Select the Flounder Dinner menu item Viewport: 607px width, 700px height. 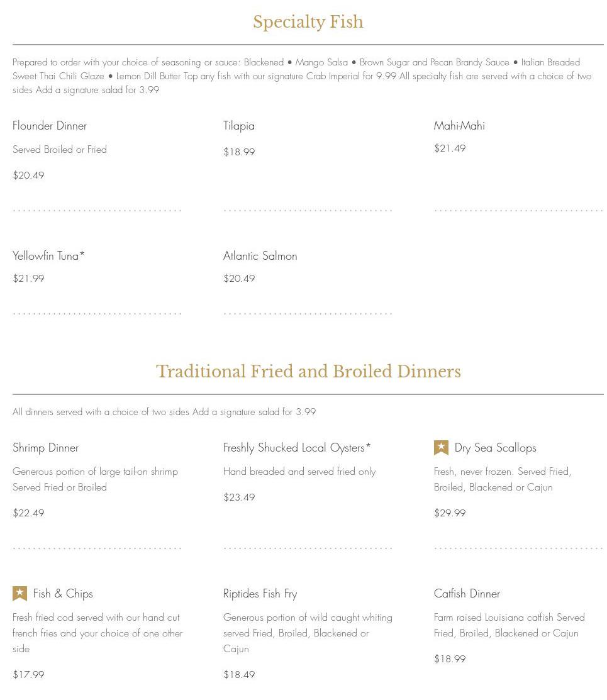[50, 126]
